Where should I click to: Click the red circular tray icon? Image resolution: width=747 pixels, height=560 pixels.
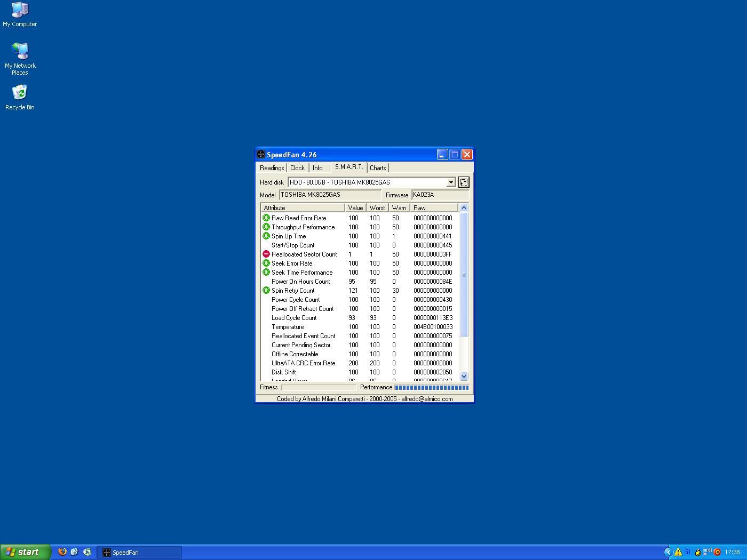coord(718,552)
